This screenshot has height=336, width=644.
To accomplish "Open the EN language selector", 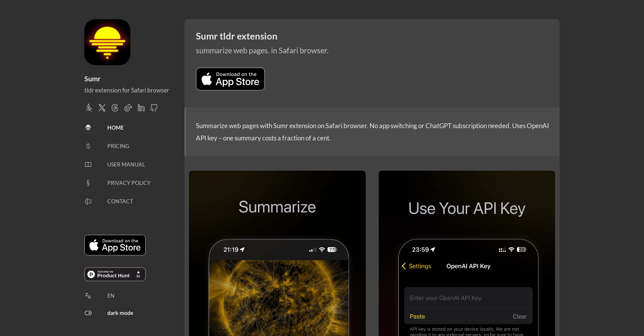I will click(111, 296).
